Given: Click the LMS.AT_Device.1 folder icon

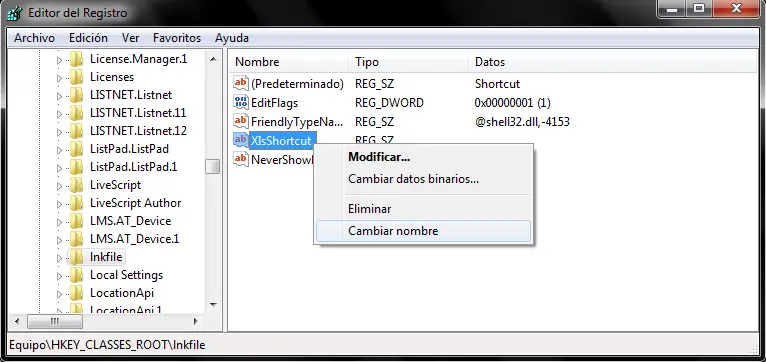Looking at the screenshot, I should (76, 240).
